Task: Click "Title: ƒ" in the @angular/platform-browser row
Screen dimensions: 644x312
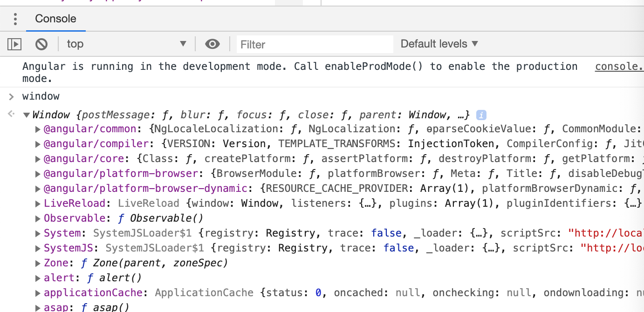Action: tap(531, 174)
